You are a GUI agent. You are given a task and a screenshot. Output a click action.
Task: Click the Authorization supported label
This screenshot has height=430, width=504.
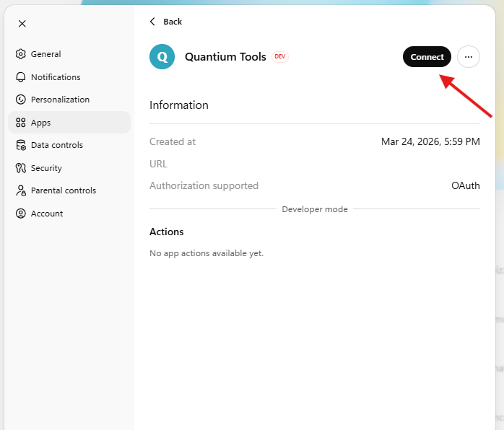[x=204, y=185]
